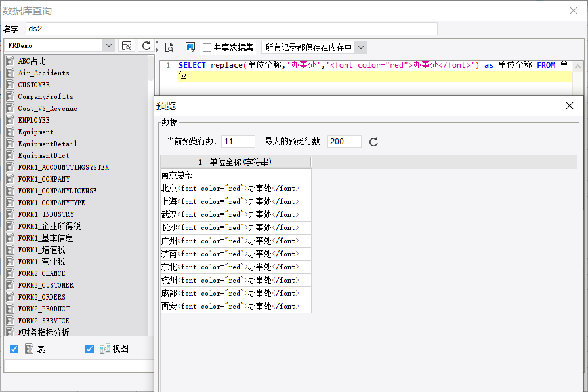The image size is (588, 392).
Task: Click the 当前预览行数 field showing 11
Action: coord(238,142)
